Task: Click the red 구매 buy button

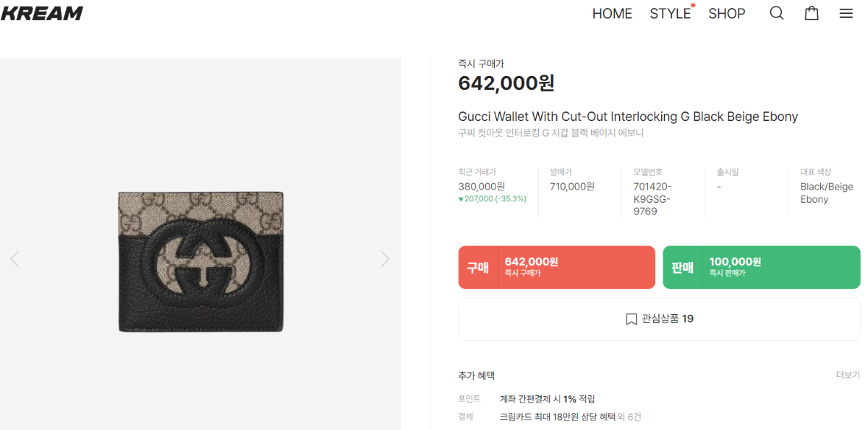Action: click(556, 267)
